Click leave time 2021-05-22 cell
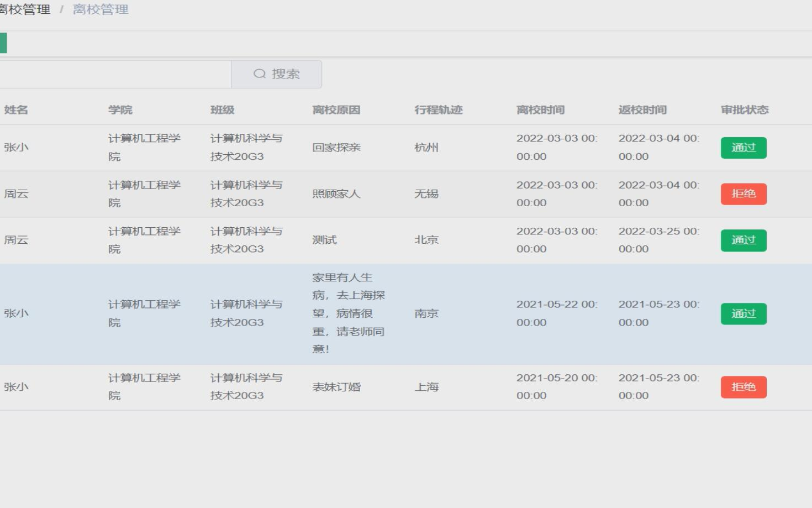Image resolution: width=812 pixels, height=508 pixels. pyautogui.click(x=557, y=313)
